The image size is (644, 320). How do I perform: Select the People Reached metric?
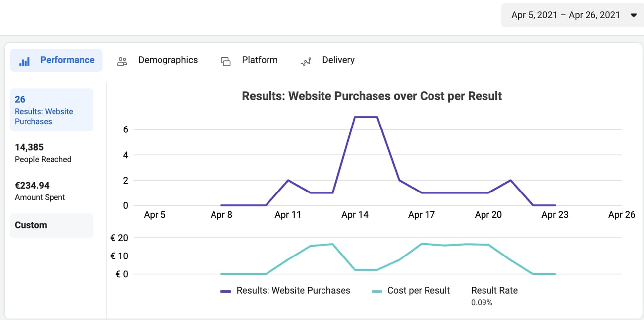[x=43, y=153]
